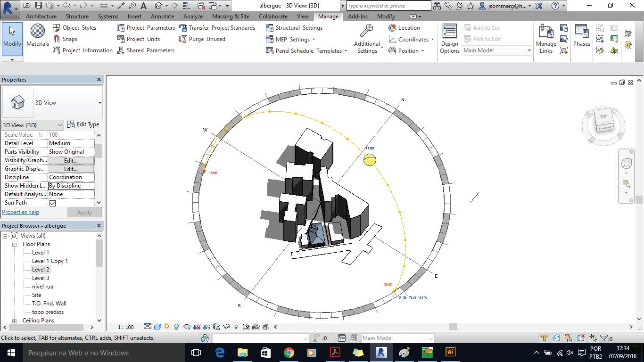Open the Collaborate ribbon tab

pos(273,16)
